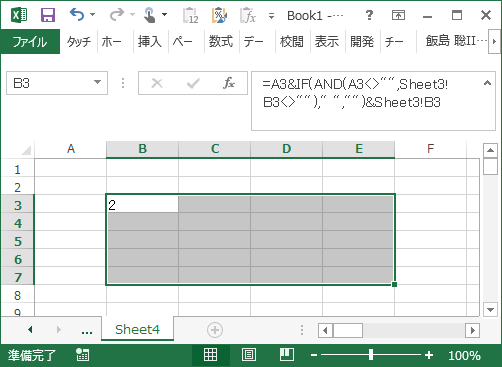Image resolution: width=502 pixels, height=367 pixels.
Task: Select column A header
Action: pyautogui.click(x=71, y=149)
